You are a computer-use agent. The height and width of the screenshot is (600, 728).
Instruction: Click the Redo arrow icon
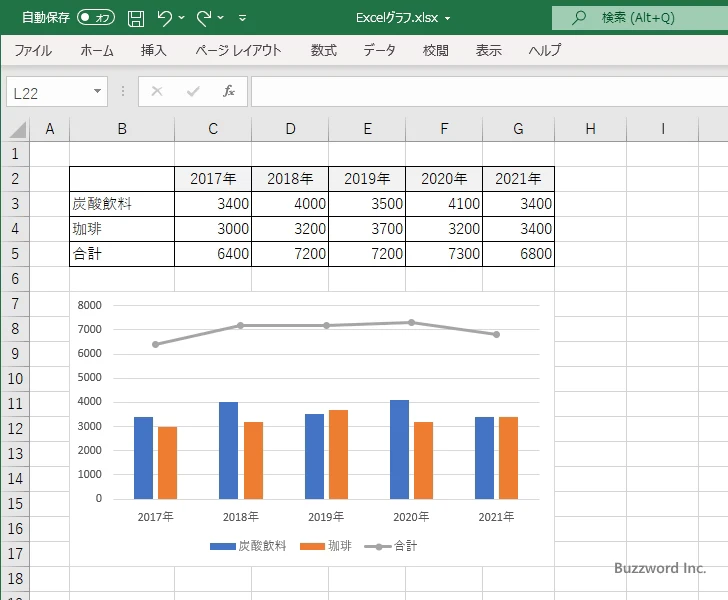204,18
